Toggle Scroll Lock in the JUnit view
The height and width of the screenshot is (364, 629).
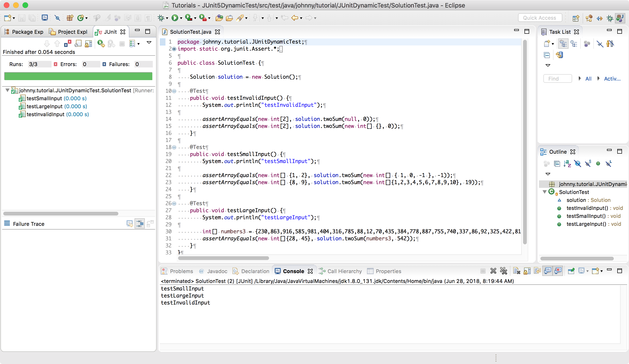(x=88, y=44)
